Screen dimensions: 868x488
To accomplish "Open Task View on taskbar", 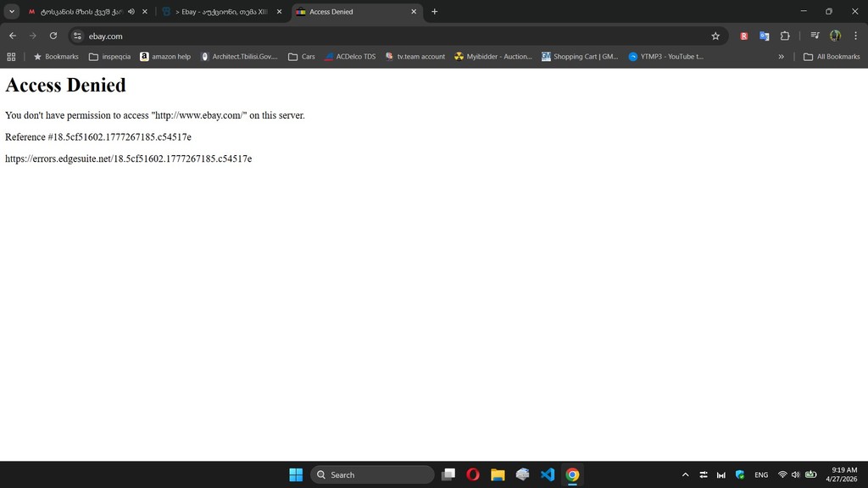I will (x=448, y=474).
